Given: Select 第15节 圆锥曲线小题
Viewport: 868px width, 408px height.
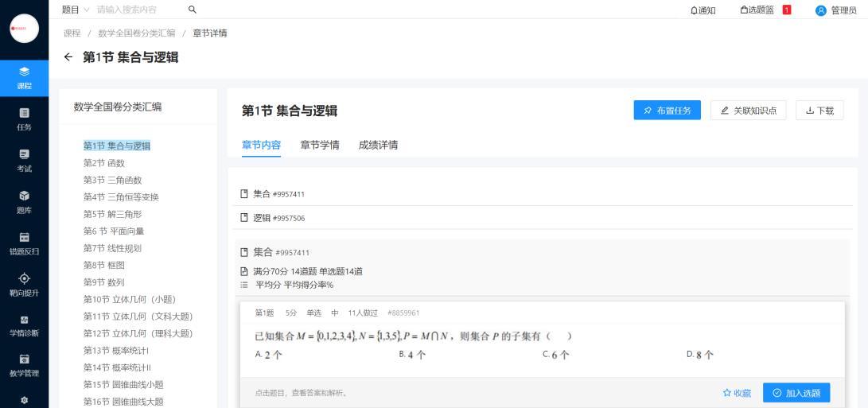Looking at the screenshot, I should coord(123,385).
